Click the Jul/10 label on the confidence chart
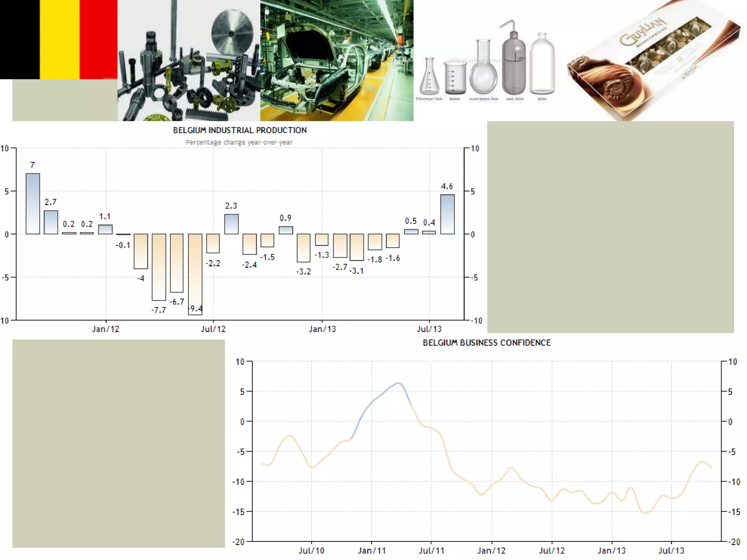The image size is (747, 560). coord(311,551)
